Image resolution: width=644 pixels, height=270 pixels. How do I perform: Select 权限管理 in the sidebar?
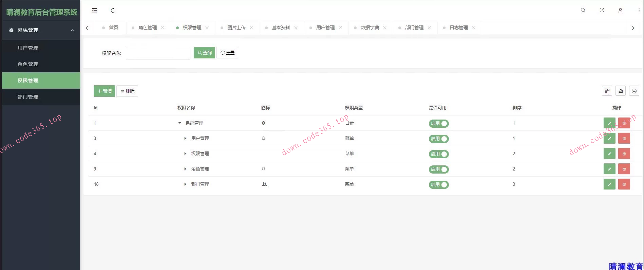pyautogui.click(x=41, y=80)
